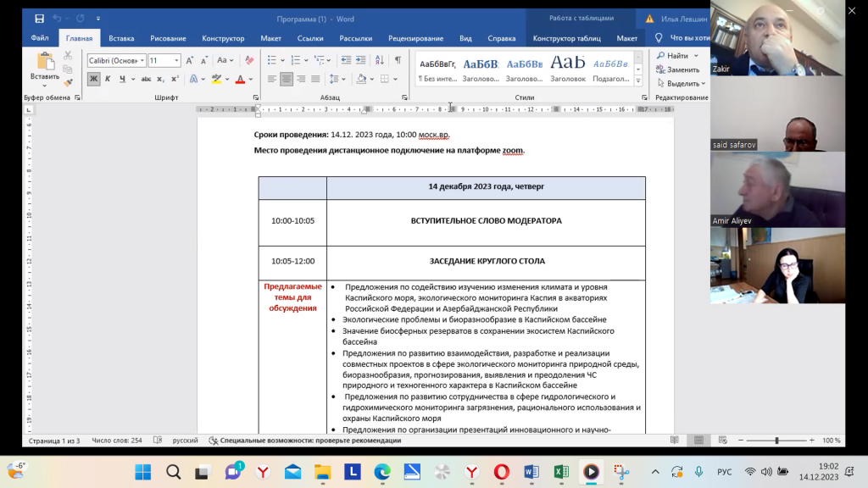The width and height of the screenshot is (868, 488).
Task: Click the zoom slider in status bar
Action: coord(776,441)
